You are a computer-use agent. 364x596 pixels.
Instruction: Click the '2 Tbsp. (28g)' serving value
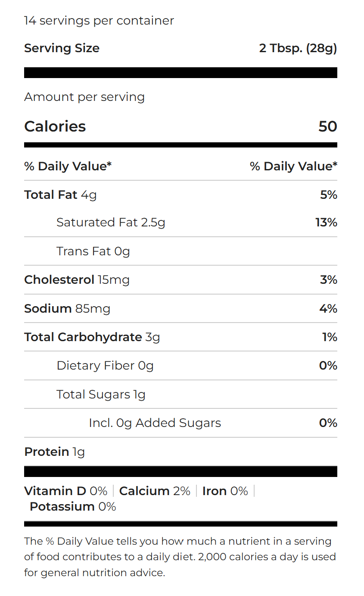coord(298,48)
